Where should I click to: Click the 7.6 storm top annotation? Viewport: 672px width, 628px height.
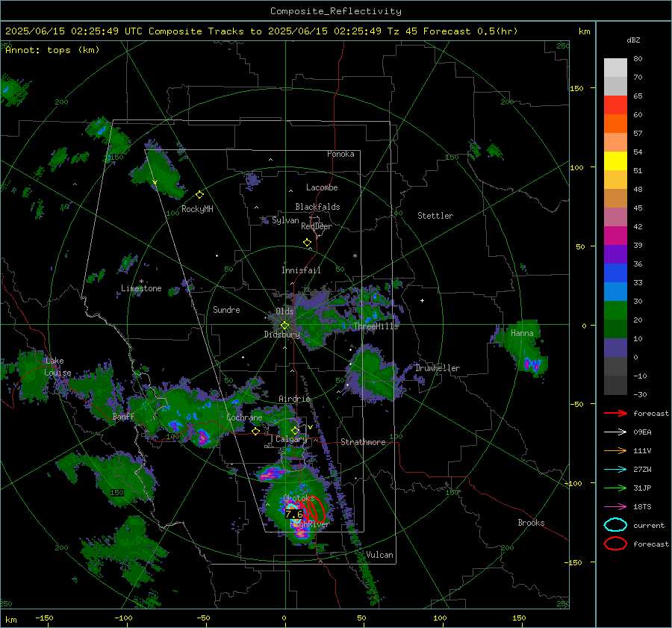point(294,514)
